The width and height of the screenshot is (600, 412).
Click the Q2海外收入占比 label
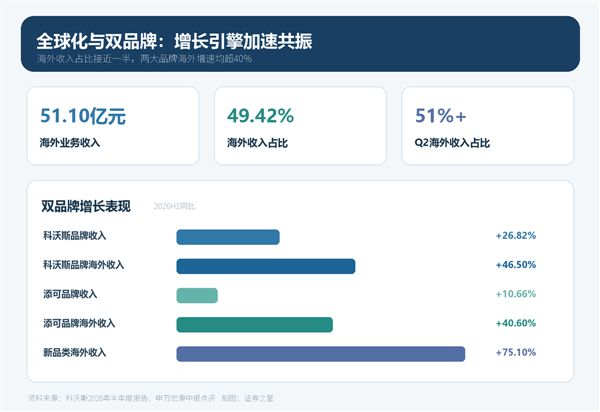pos(452,143)
